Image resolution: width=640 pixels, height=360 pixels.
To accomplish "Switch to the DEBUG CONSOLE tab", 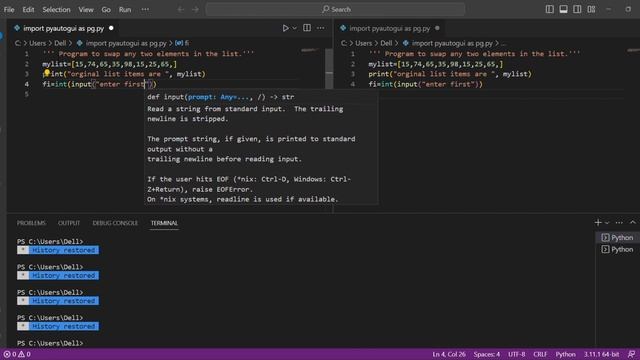I will tap(115, 223).
